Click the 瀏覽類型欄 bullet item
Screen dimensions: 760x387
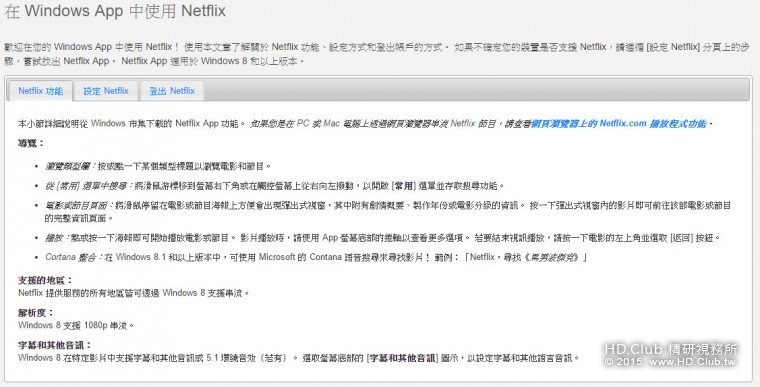(x=158, y=166)
